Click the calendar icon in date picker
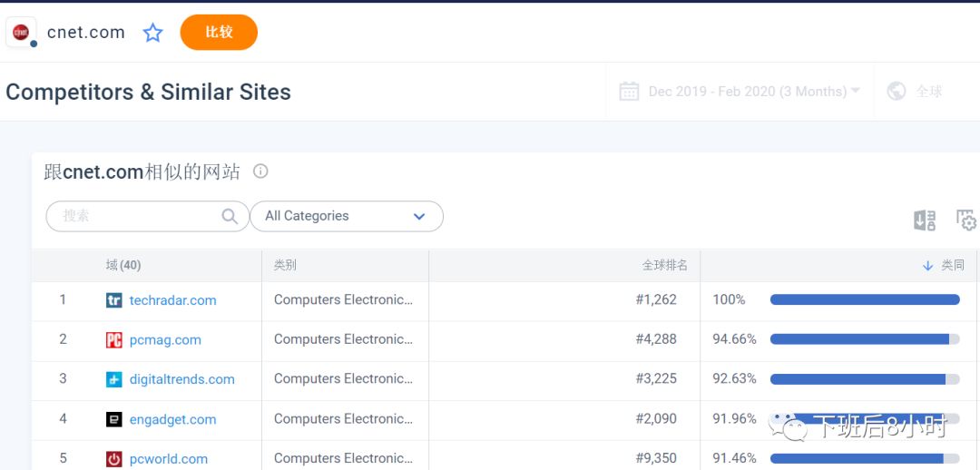The width and height of the screenshot is (980, 470). pyautogui.click(x=629, y=92)
